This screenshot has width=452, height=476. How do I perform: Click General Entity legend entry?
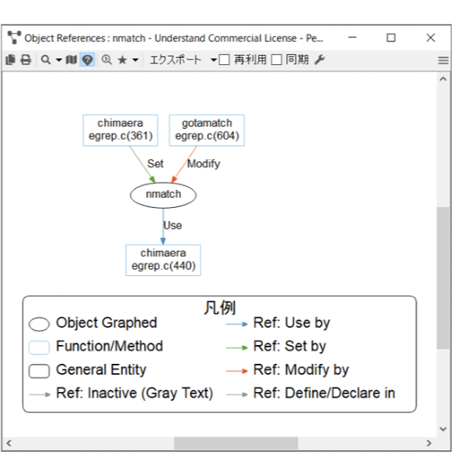point(88,370)
